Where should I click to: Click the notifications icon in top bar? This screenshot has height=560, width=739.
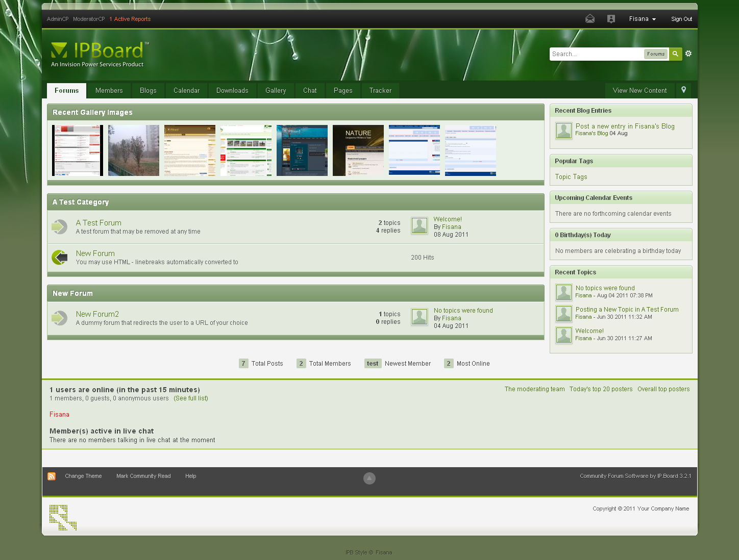click(x=611, y=19)
